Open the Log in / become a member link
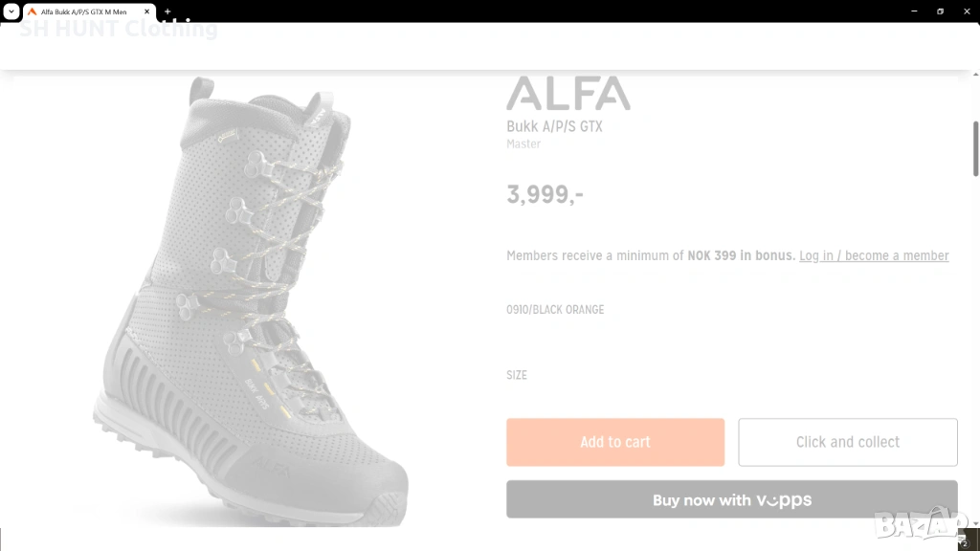 pos(874,255)
